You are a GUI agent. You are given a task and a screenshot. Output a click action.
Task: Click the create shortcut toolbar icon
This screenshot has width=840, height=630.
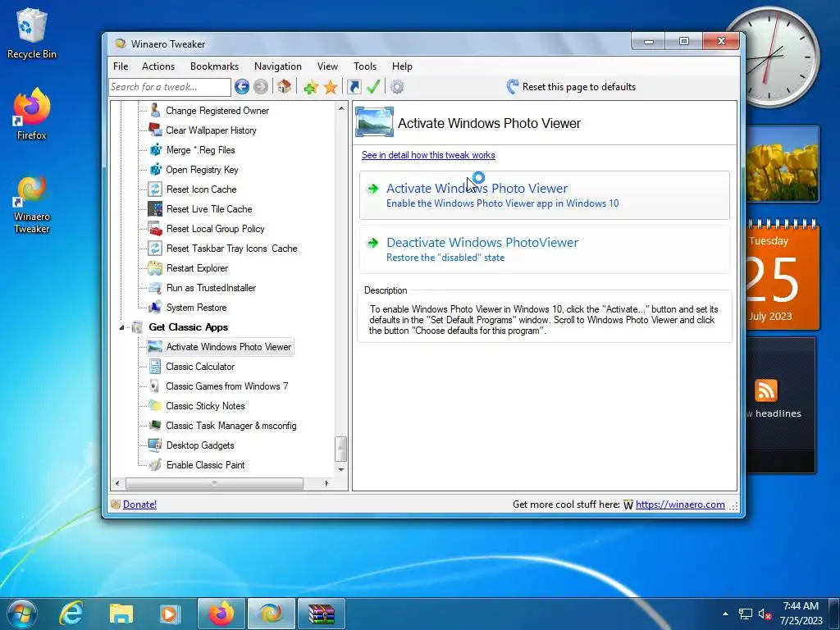354,87
